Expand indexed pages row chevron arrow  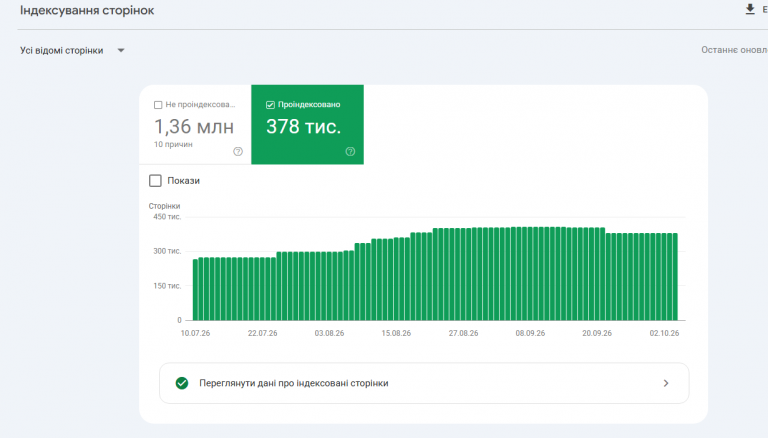coord(666,383)
